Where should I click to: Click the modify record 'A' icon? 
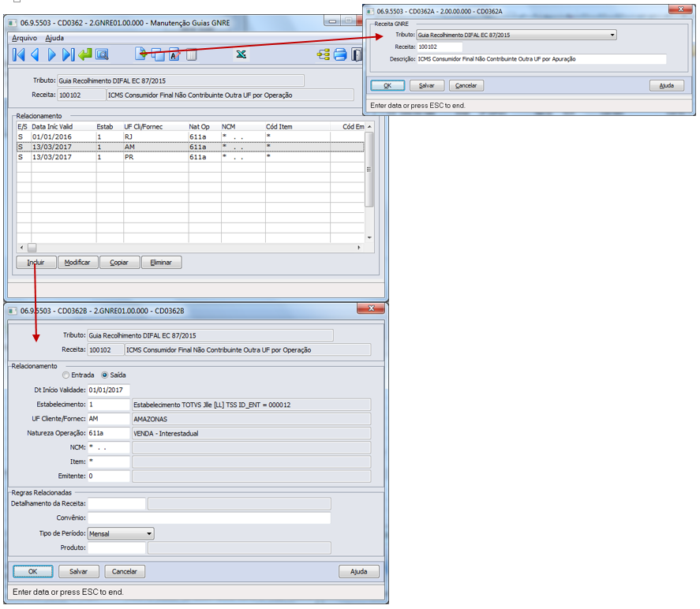(174, 54)
